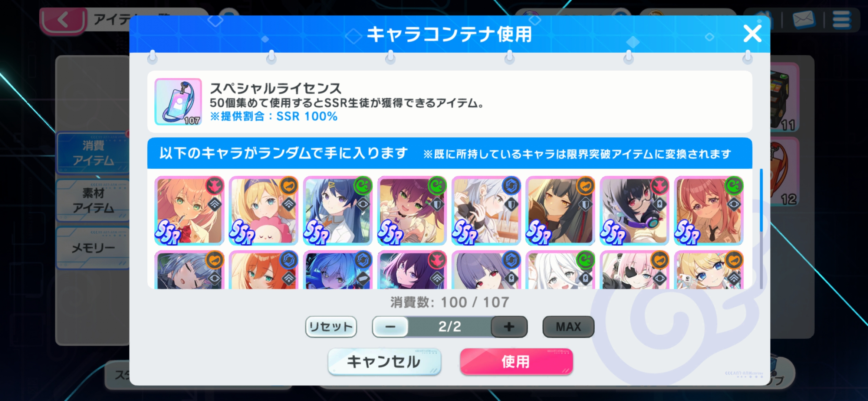Click the character list vertical scrollbar

(x=761, y=229)
